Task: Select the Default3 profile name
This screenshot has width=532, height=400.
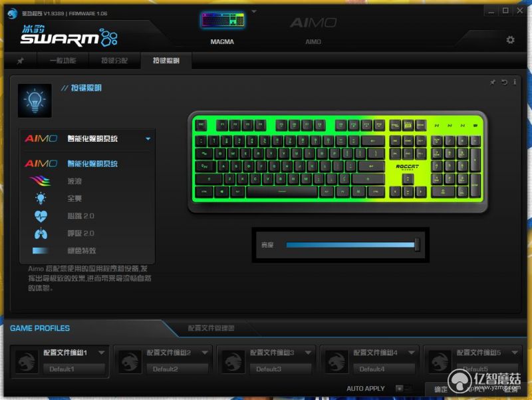Action: pyautogui.click(x=281, y=369)
